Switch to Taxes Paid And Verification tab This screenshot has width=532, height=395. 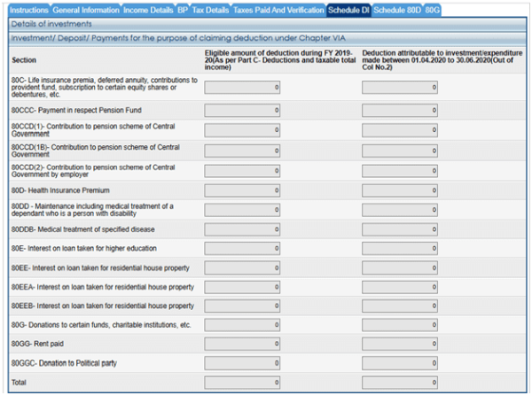tap(278, 10)
